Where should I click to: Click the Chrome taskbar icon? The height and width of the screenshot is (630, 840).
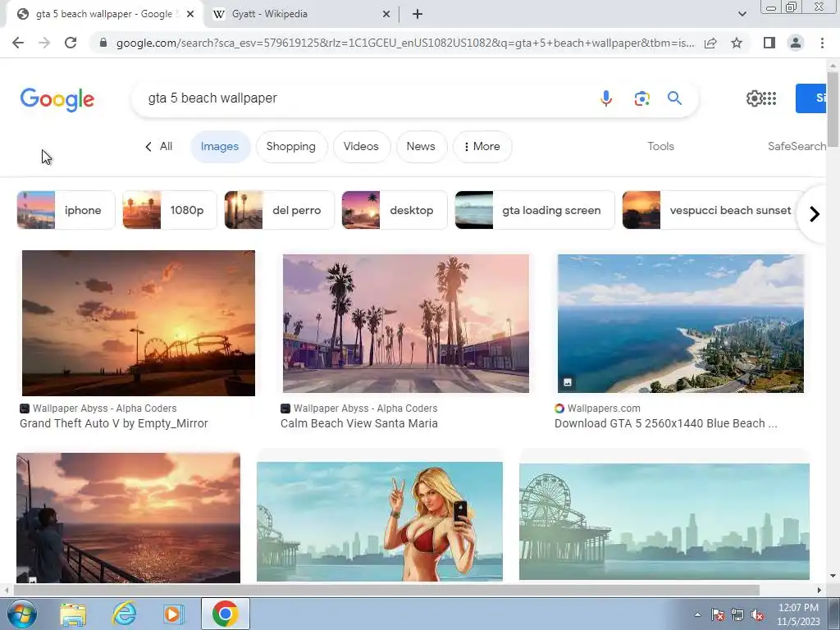point(226,614)
